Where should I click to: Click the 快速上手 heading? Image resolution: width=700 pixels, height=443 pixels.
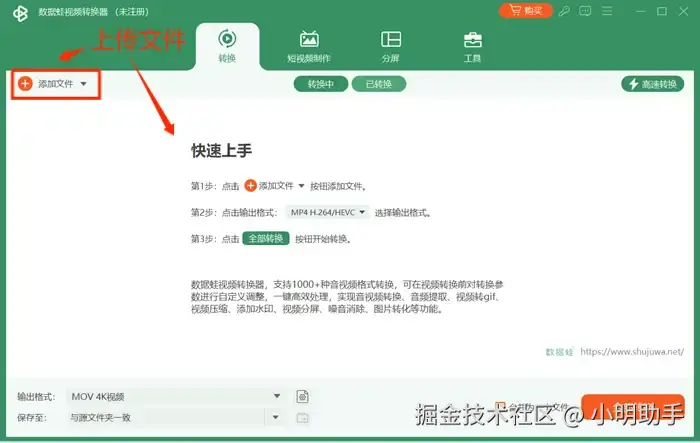point(221,150)
